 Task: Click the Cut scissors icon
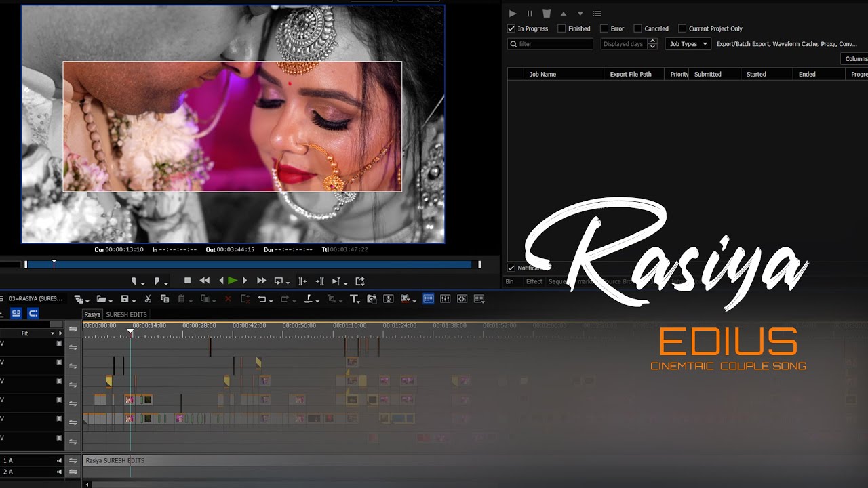point(148,299)
